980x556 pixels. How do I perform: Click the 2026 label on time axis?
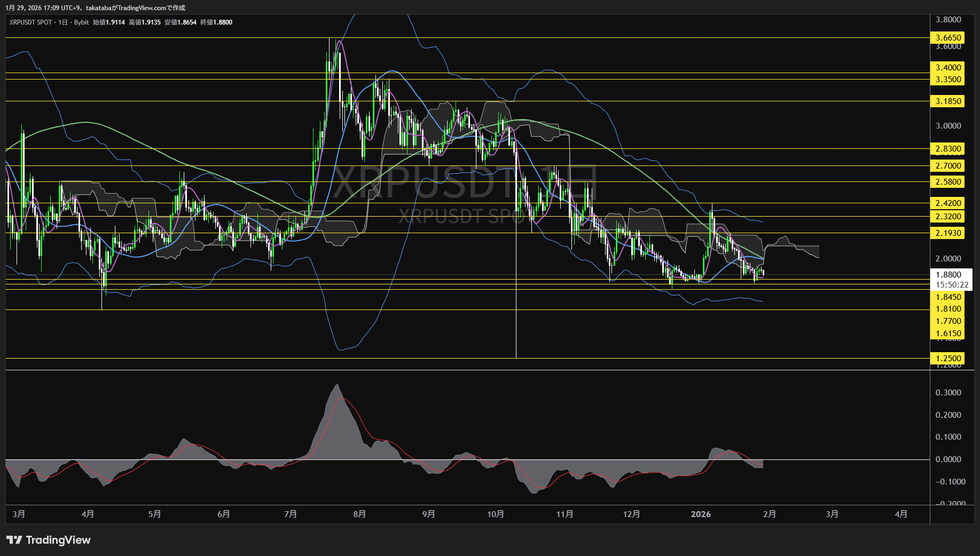(701, 514)
